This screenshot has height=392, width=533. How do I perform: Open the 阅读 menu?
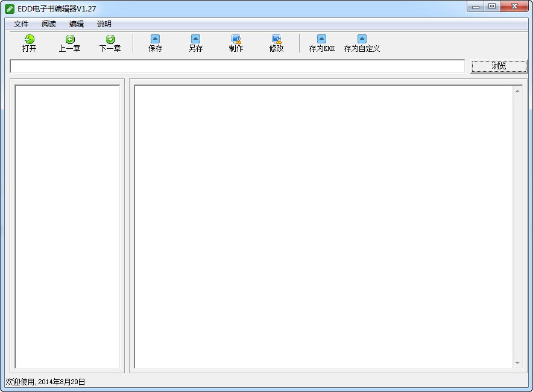(x=49, y=24)
